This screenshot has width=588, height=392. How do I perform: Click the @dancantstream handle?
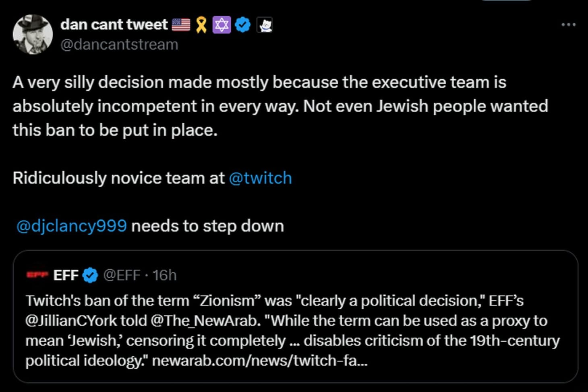121,44
